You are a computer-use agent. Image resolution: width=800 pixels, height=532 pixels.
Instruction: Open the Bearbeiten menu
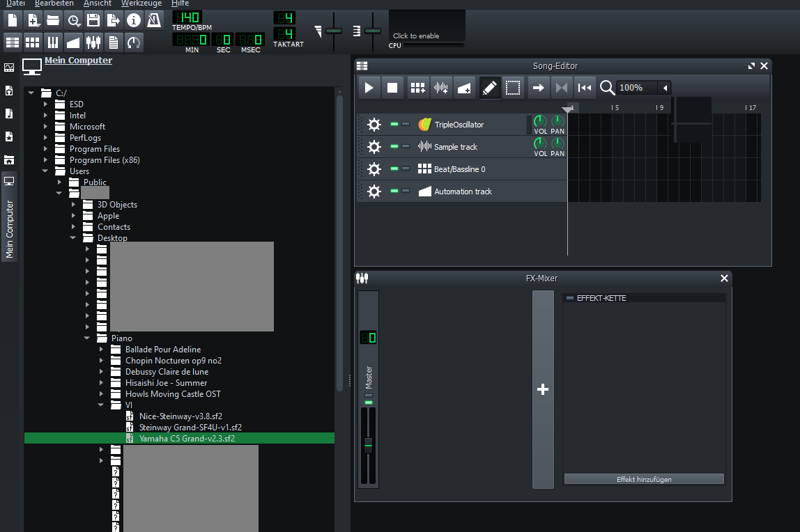click(54, 3)
